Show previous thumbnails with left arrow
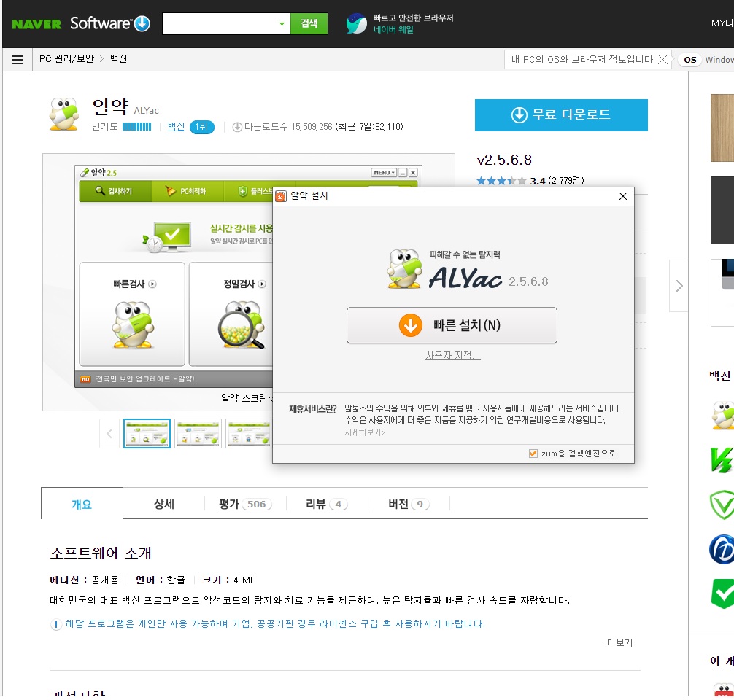 point(109,434)
